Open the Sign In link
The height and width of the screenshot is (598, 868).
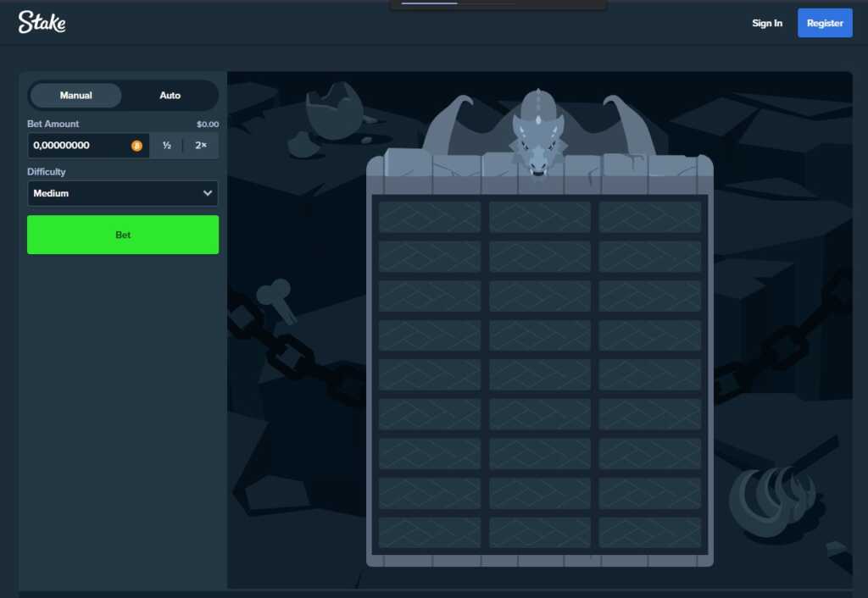click(x=766, y=23)
